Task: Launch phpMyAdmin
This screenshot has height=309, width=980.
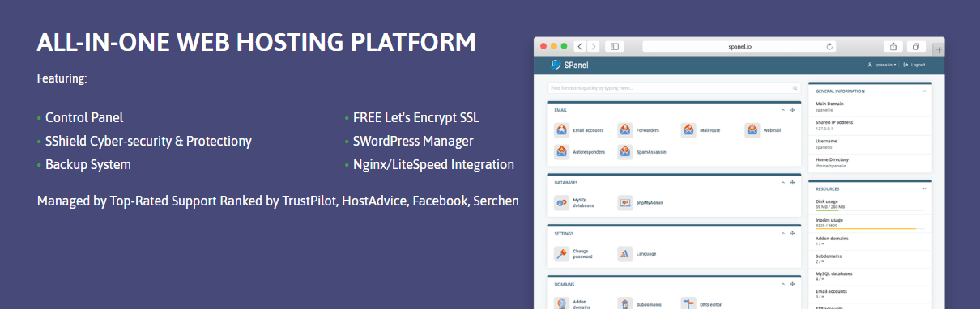Action: pos(641,203)
